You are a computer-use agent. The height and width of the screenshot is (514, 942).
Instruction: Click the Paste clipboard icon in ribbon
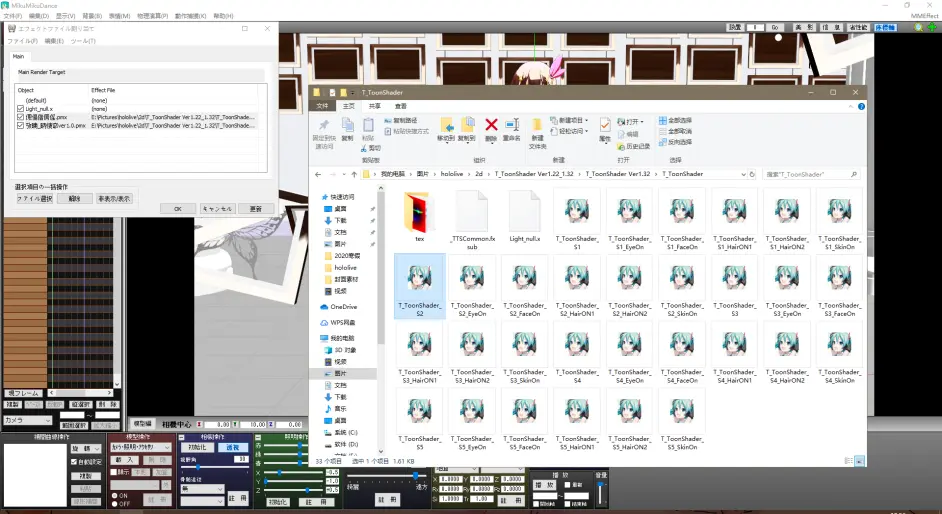click(368, 124)
